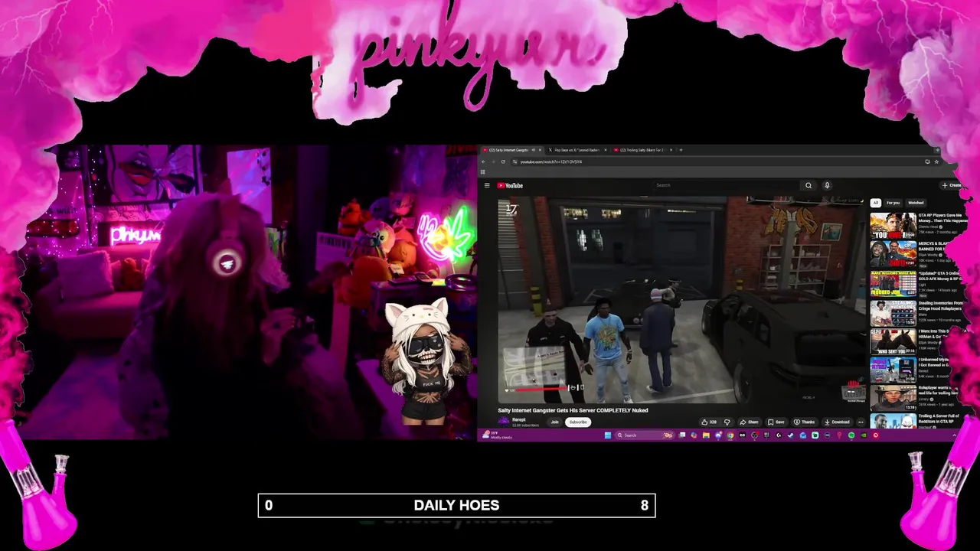Open the Steam icon in the taskbar
The image size is (980, 551).
pos(790,435)
